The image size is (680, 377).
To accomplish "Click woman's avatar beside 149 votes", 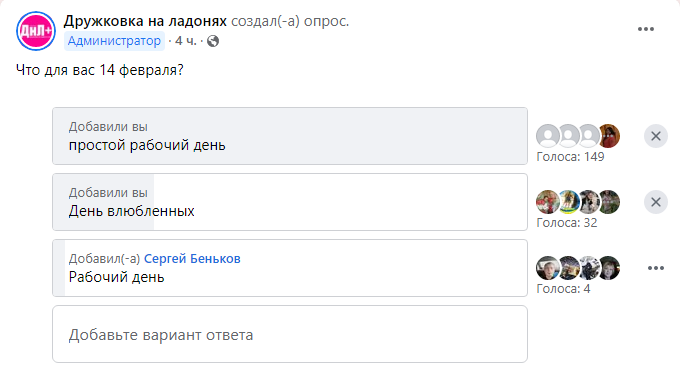I will point(609,136).
